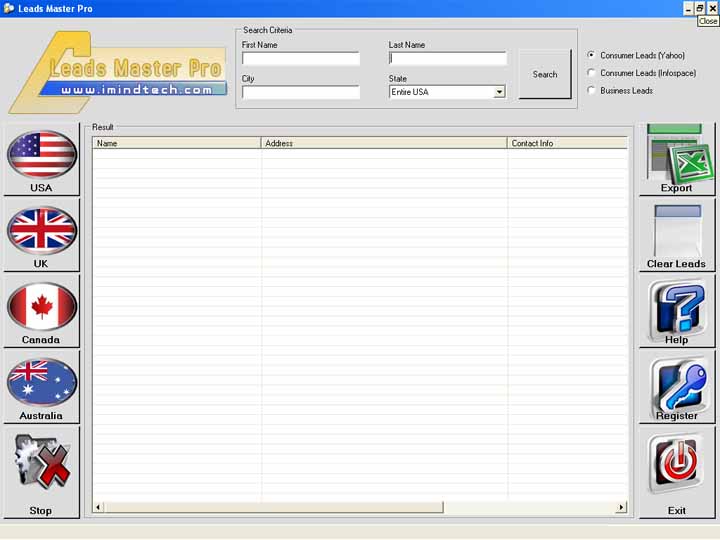
Task: Focus the Last Name input field
Action: tap(448, 58)
